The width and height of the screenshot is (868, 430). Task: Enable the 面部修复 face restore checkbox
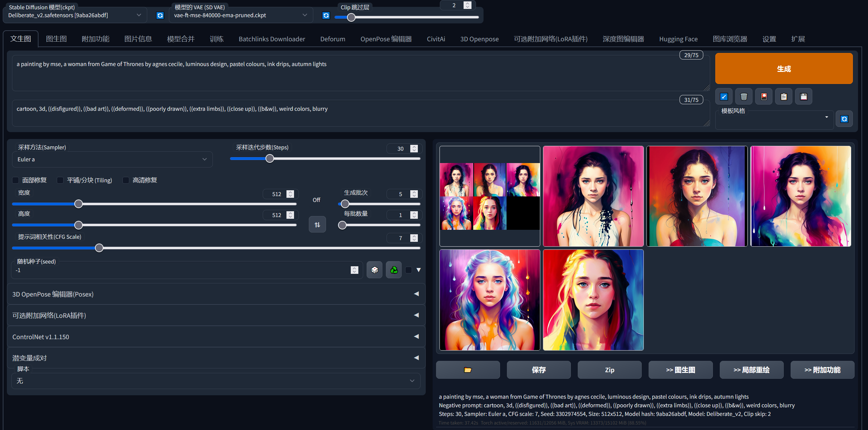[16, 180]
